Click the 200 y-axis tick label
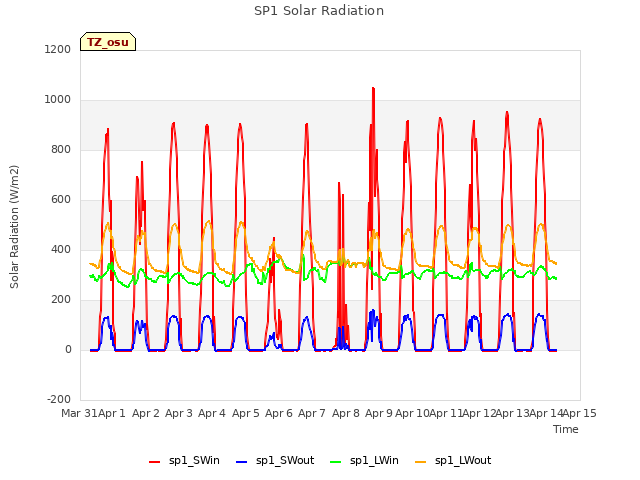640x480 pixels. [61, 300]
